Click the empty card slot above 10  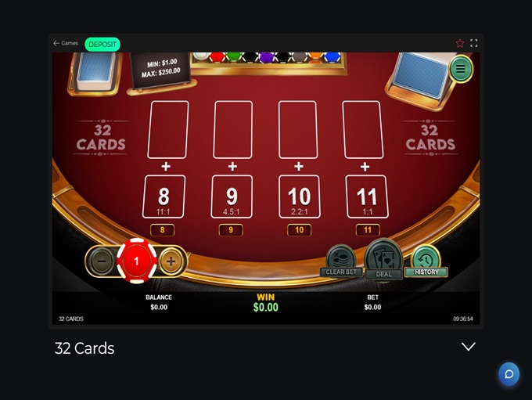pyautogui.click(x=298, y=129)
